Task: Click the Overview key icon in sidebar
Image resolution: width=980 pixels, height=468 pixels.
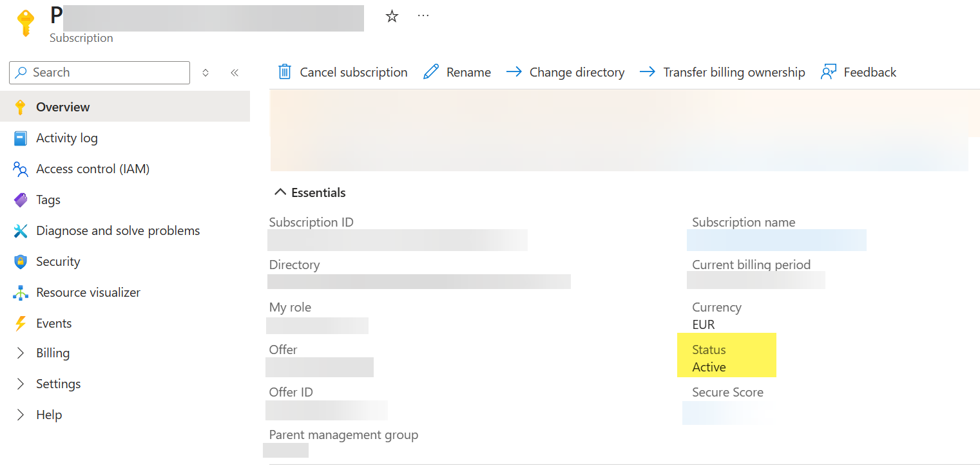Action: (x=21, y=108)
